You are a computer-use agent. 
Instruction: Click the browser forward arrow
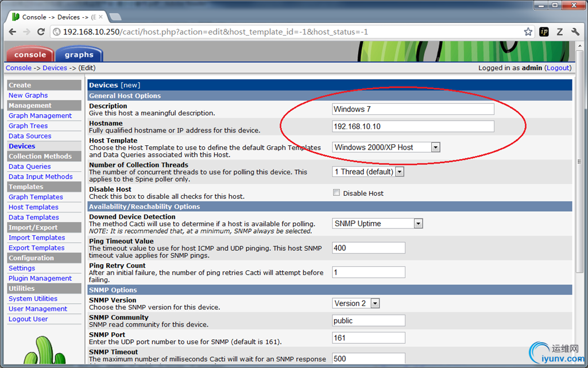(x=26, y=32)
